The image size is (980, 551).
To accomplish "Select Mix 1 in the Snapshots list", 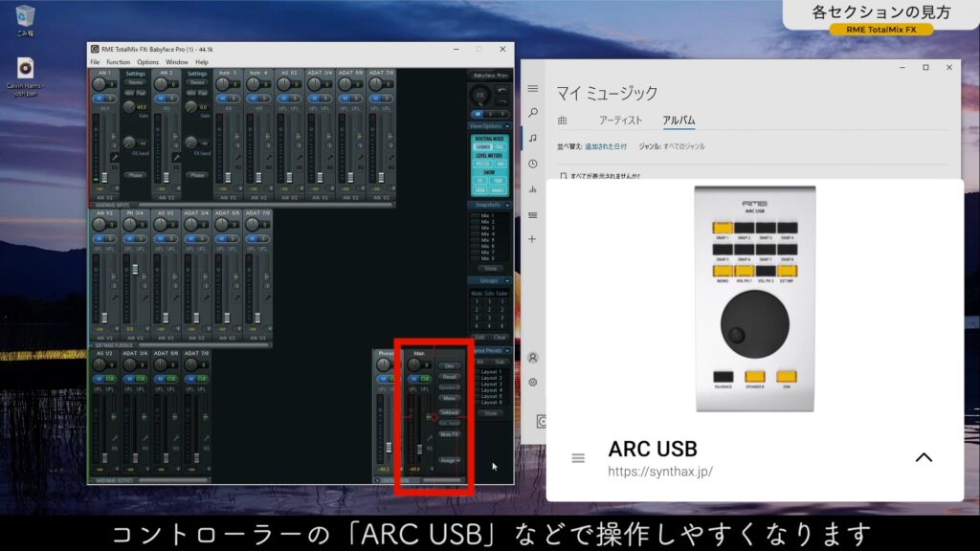I will click(x=487, y=215).
